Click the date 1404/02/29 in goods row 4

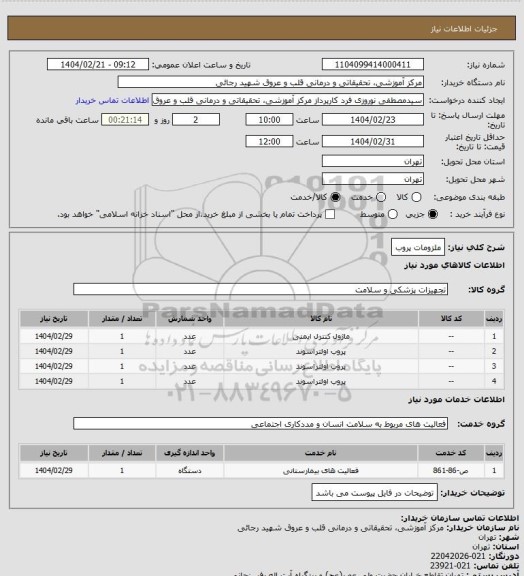click(54, 381)
